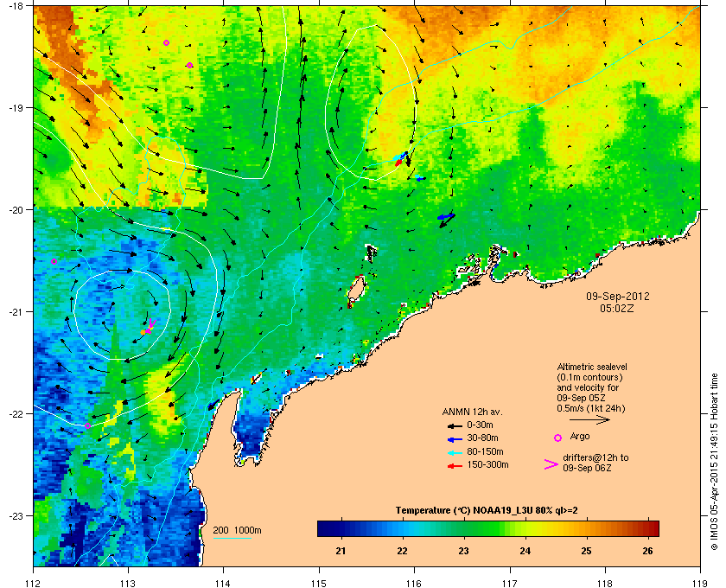The width and height of the screenshot is (726, 588).
Task: Click the longitude axis label 117
Action: (510, 583)
